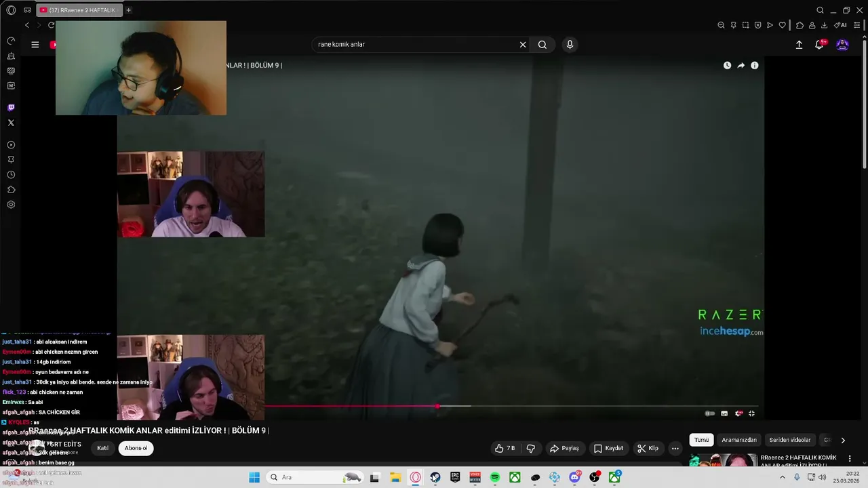Click Watch Later clock on video

(727, 66)
